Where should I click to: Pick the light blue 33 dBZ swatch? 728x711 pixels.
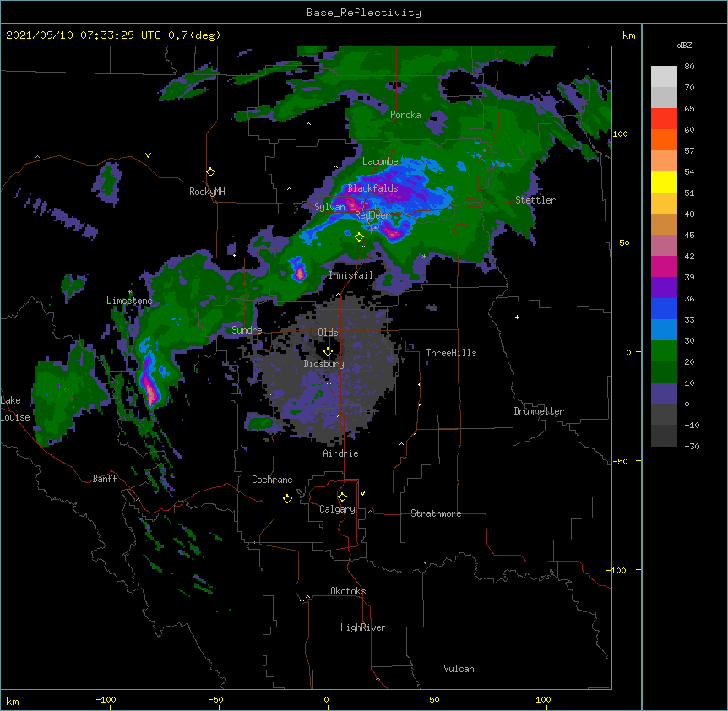pyautogui.click(x=664, y=330)
